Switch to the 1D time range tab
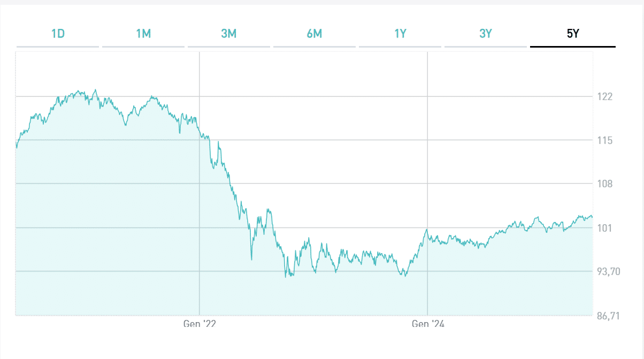644x359 pixels. [x=58, y=34]
